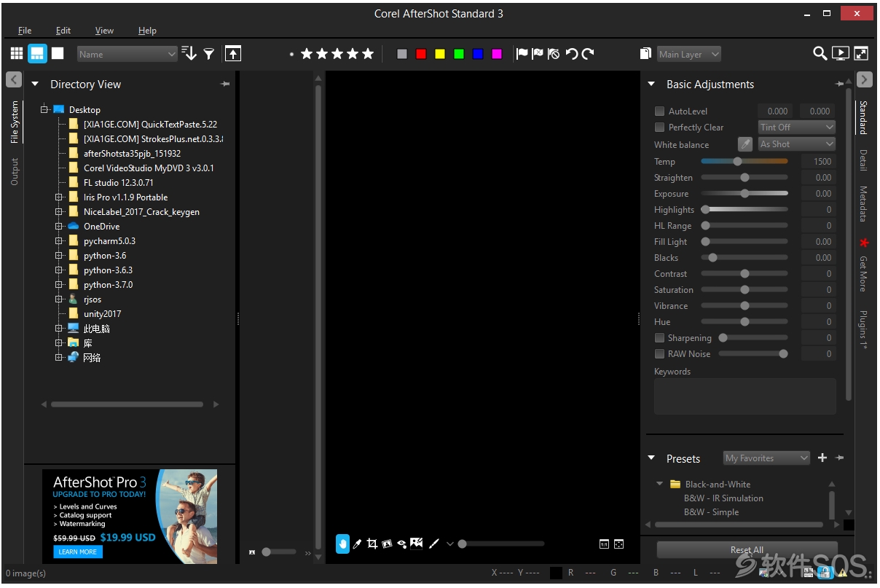Select the brush tool below preview
880x588 pixels.
pos(434,544)
